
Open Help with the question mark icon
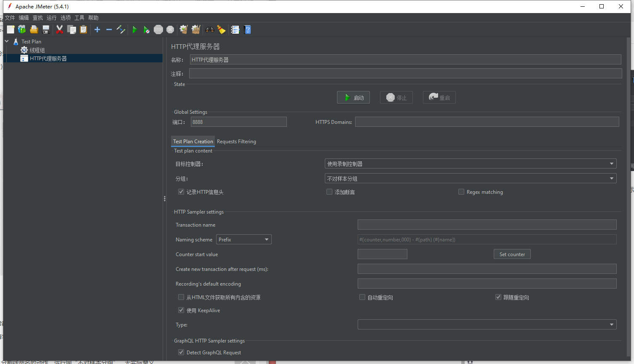[x=247, y=29]
